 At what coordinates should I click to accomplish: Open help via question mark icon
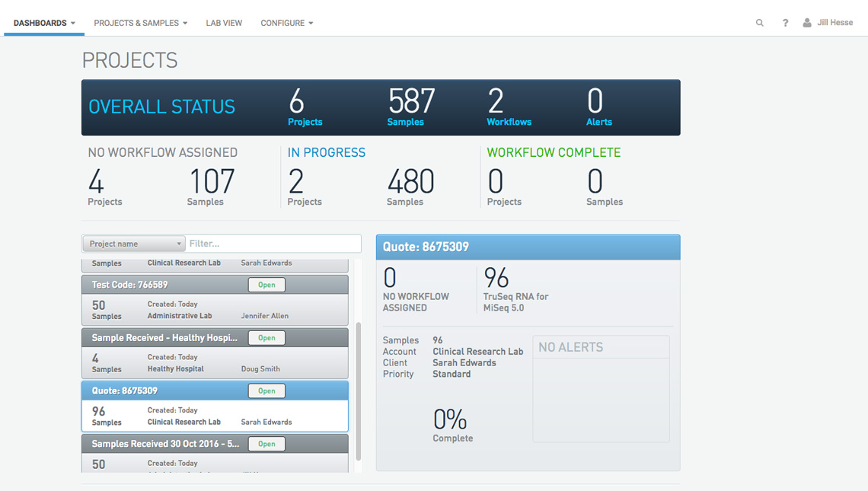[x=785, y=23]
